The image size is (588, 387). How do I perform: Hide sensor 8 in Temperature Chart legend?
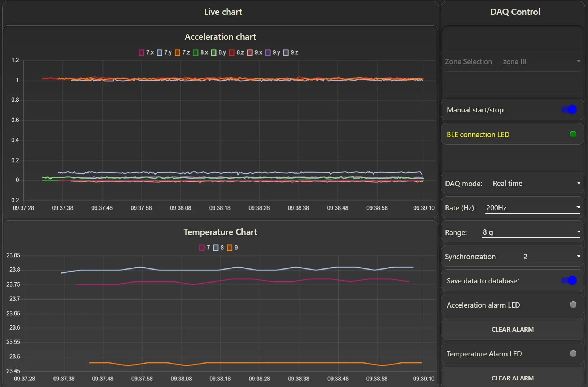(218, 248)
